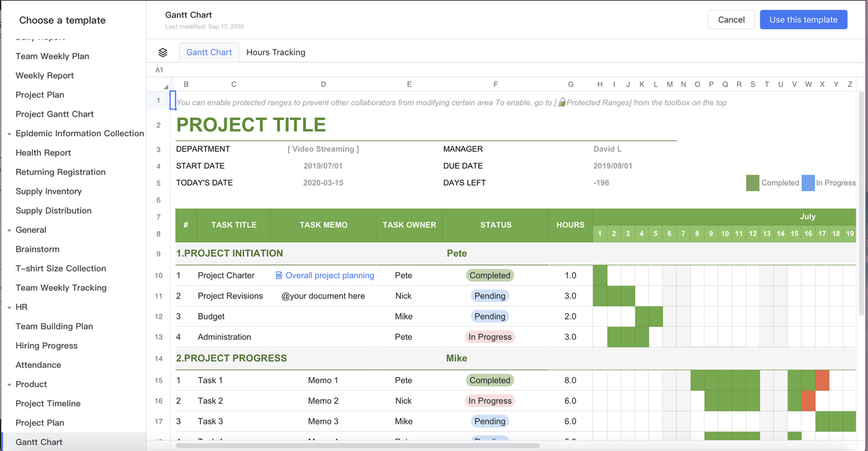Click the lock icon in Protected Ranges note
The image size is (868, 451).
(561, 102)
